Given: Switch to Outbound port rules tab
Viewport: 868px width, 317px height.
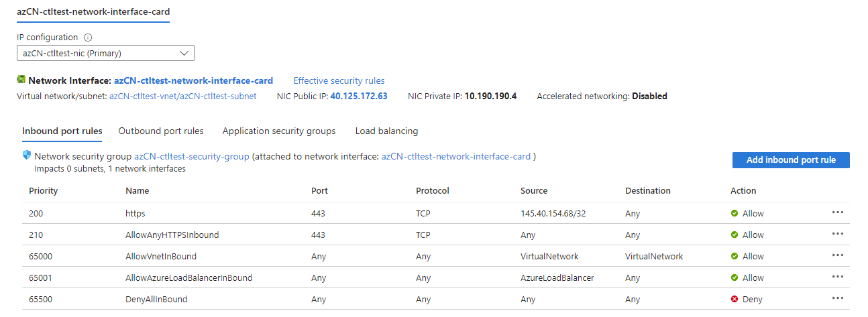Looking at the screenshot, I should [161, 131].
